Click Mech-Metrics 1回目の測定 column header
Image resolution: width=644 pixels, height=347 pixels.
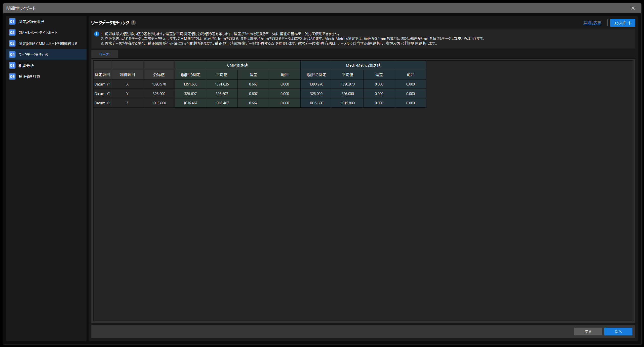(316, 75)
